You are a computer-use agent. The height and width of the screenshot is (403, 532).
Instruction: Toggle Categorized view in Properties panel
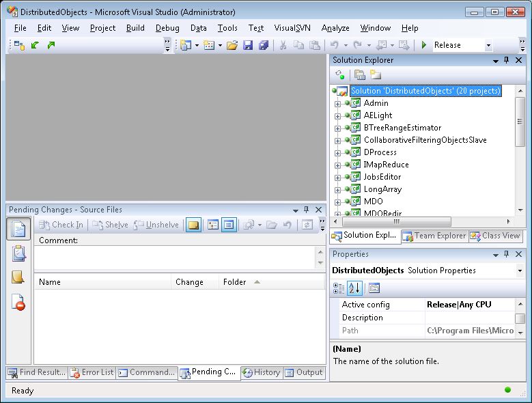coord(339,288)
